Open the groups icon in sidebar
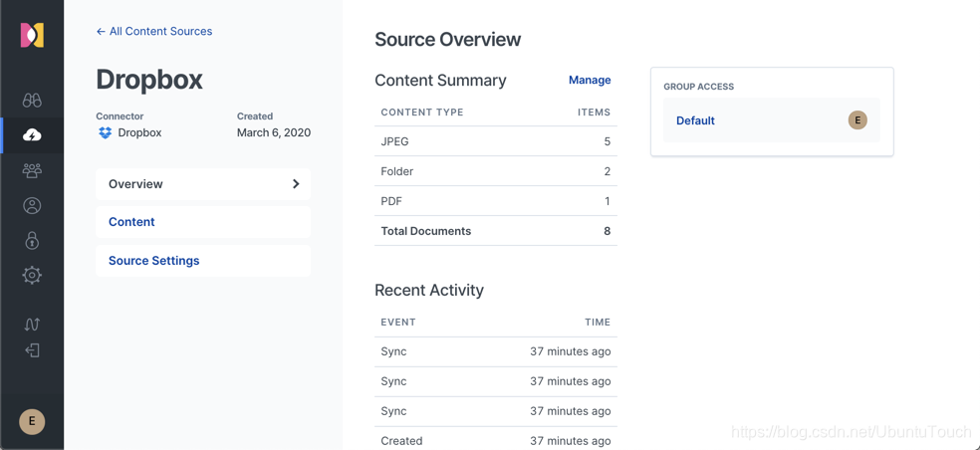This screenshot has height=450, width=980. click(x=32, y=170)
